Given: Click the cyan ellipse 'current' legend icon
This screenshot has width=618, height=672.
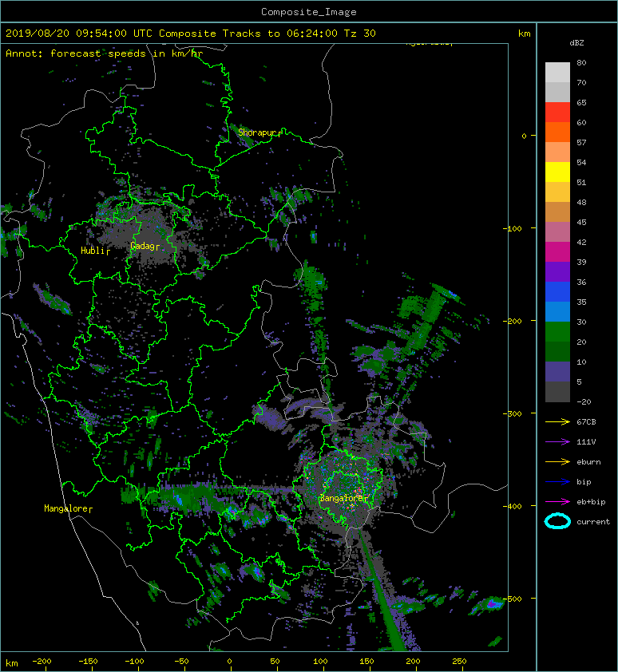Looking at the screenshot, I should point(557,521).
